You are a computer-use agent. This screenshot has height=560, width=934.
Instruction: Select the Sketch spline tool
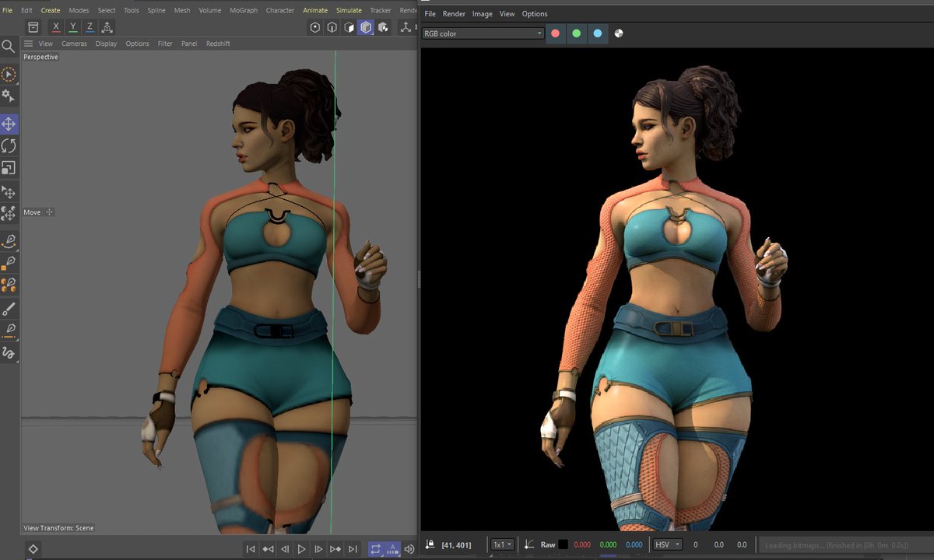(9, 352)
